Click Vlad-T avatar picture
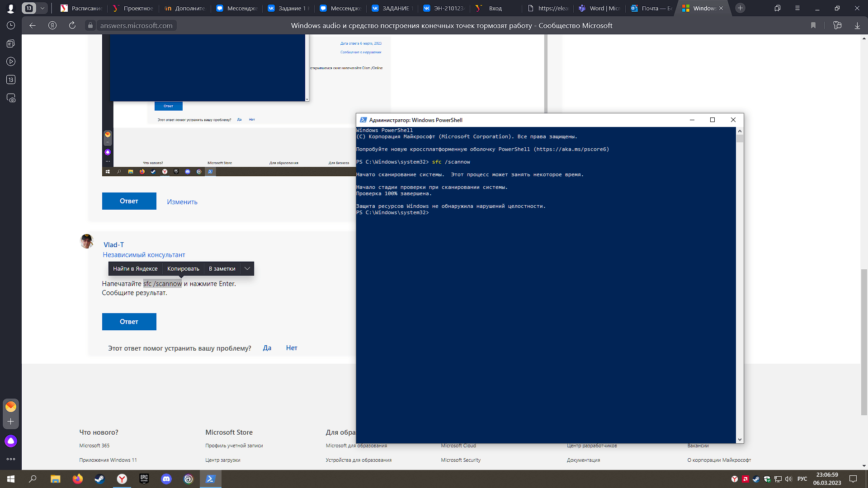The height and width of the screenshot is (488, 868). (x=87, y=241)
